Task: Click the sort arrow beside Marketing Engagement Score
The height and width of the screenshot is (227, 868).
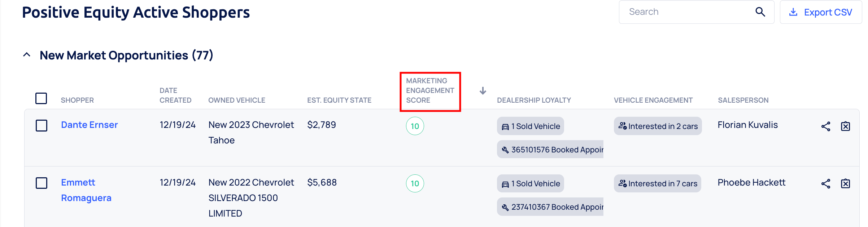Action: (x=483, y=91)
